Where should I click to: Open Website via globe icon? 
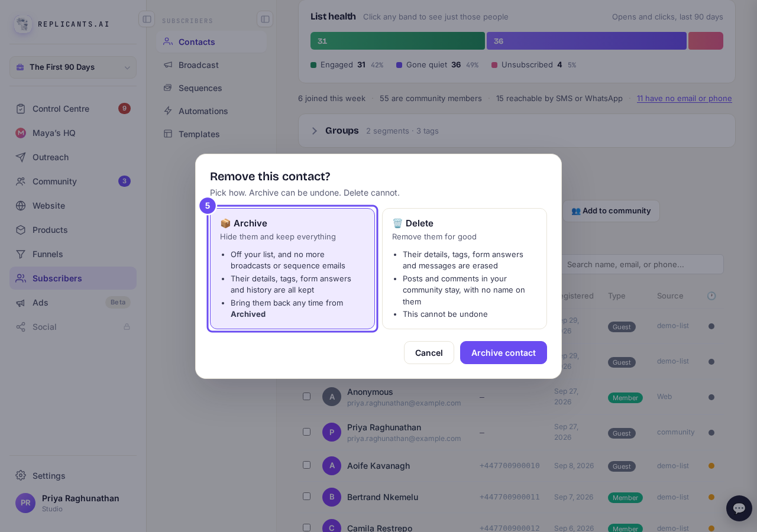click(x=21, y=206)
